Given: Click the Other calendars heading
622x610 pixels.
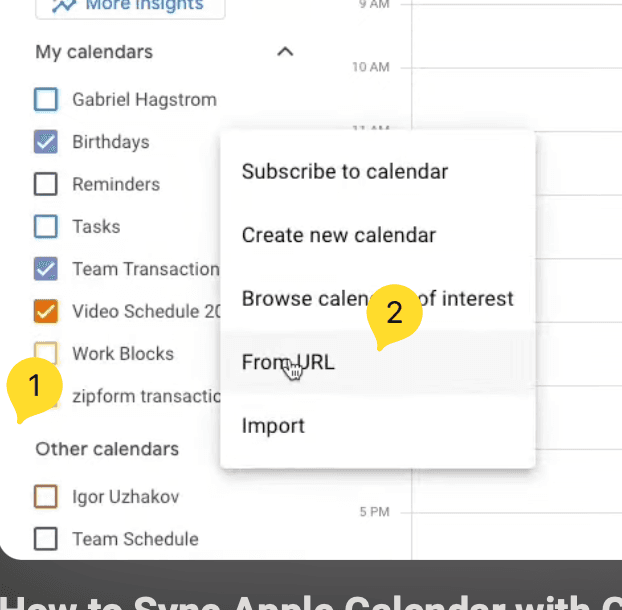Looking at the screenshot, I should tap(107, 449).
